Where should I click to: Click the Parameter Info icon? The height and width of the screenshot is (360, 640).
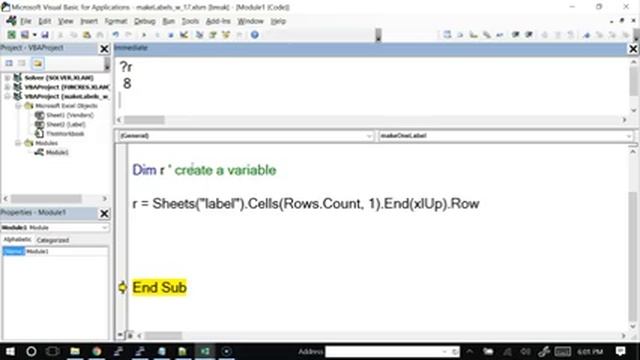point(487,35)
